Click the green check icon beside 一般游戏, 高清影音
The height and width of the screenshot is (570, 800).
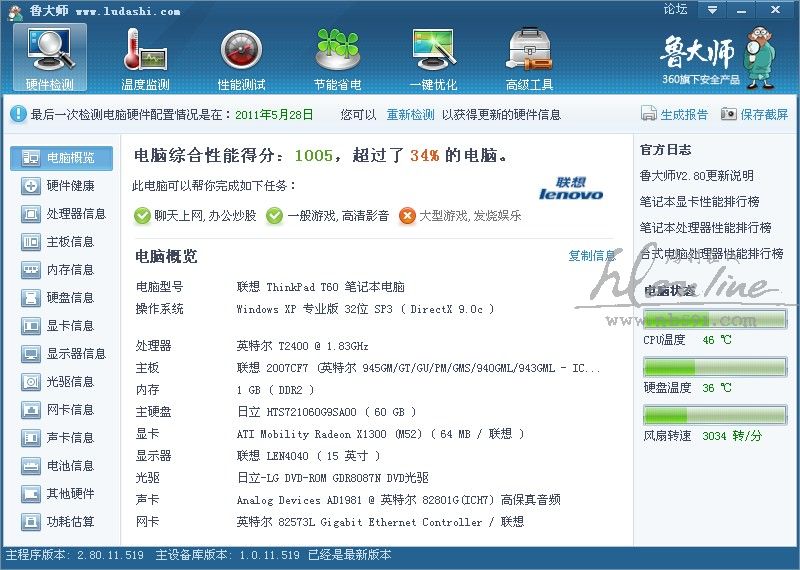pyautogui.click(x=274, y=216)
